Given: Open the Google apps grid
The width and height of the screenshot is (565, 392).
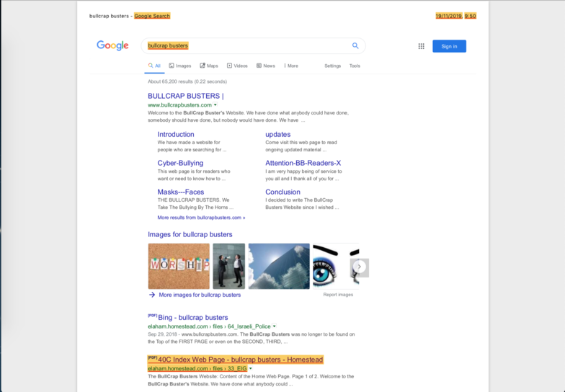Looking at the screenshot, I should click(x=421, y=46).
